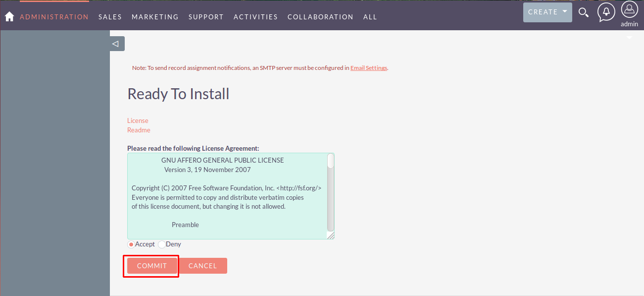This screenshot has height=296, width=644.
Task: Click the 'Version 3, 19 November 2007' line
Action: tap(207, 170)
